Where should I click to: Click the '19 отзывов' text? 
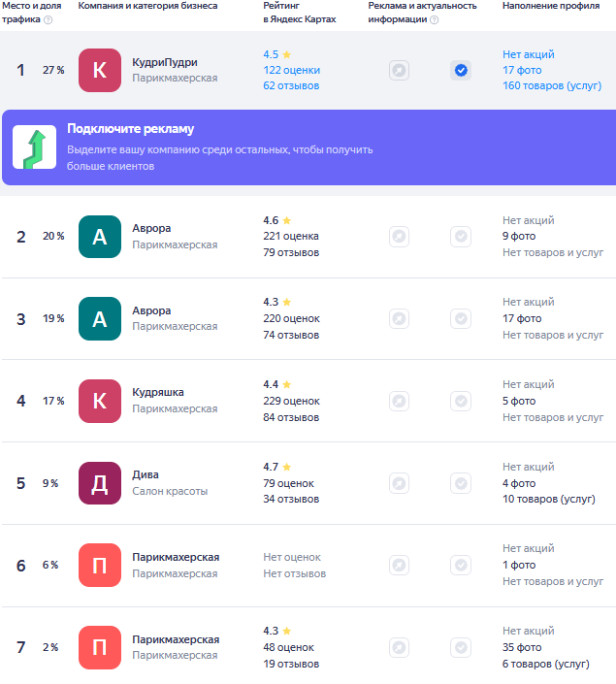pos(291,664)
